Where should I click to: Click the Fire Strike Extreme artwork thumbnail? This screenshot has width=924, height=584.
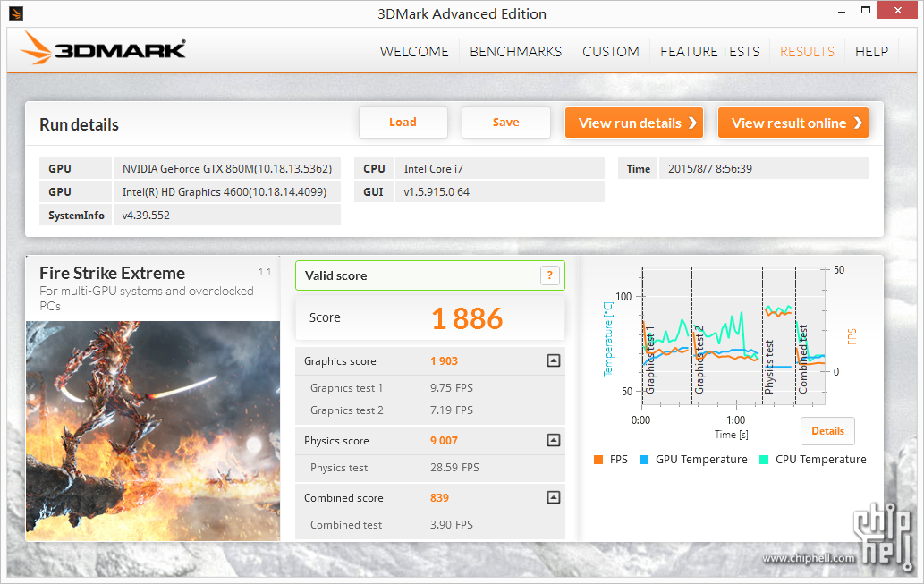[153, 431]
